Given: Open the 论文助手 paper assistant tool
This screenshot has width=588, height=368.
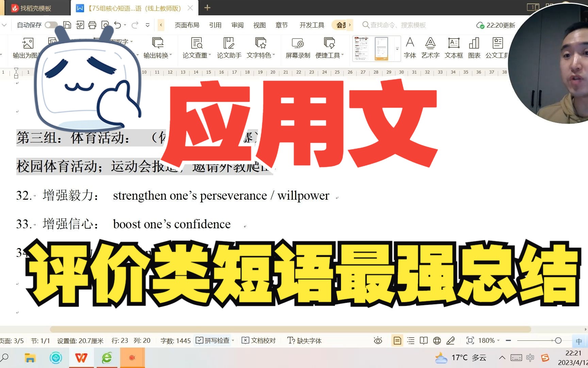Looking at the screenshot, I should (229, 48).
